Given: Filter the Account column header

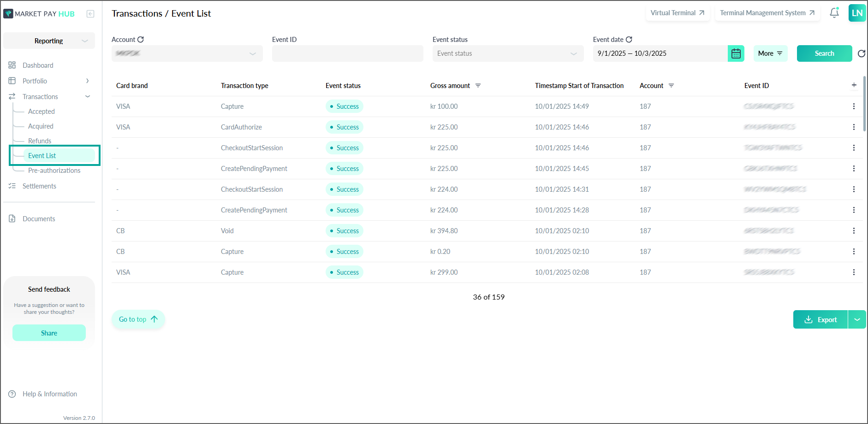Looking at the screenshot, I should (x=672, y=86).
